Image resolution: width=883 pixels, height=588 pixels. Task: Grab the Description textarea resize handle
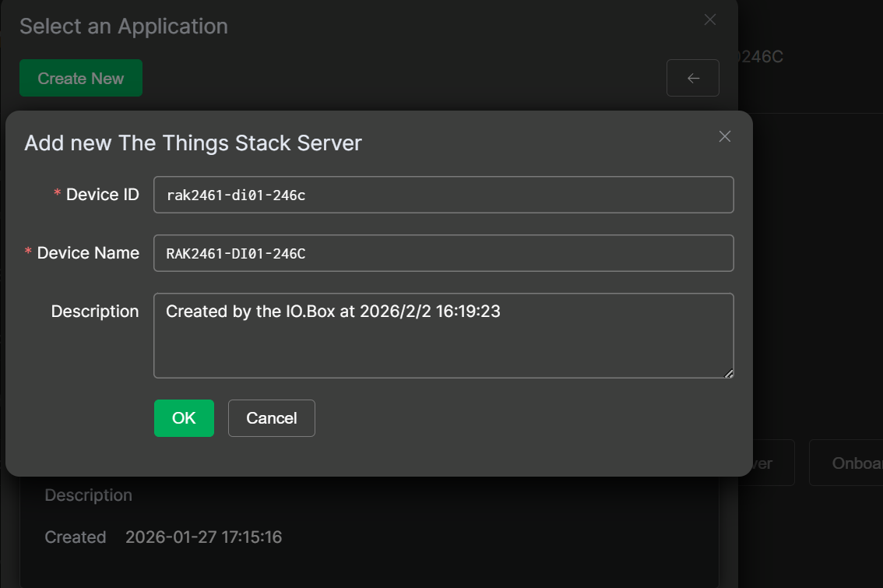(x=729, y=374)
